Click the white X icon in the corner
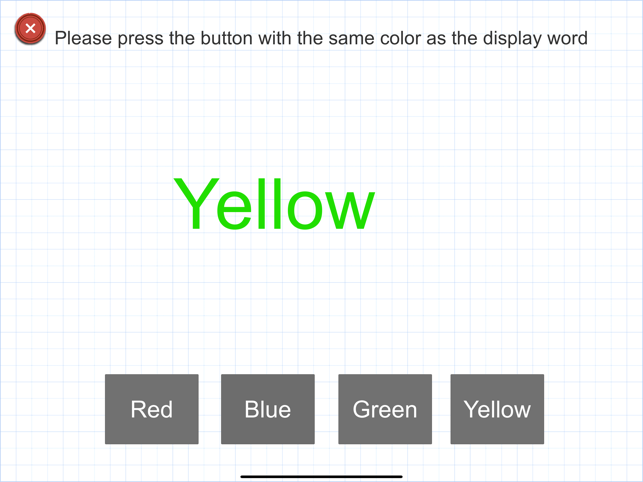Screen dimensions: 643x482 (x=30, y=29)
